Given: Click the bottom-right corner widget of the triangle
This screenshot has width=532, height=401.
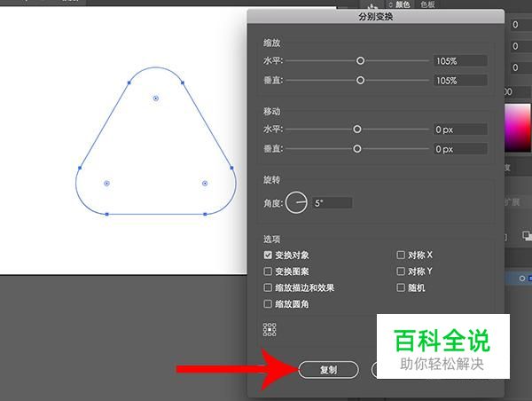Looking at the screenshot, I should (x=205, y=184).
